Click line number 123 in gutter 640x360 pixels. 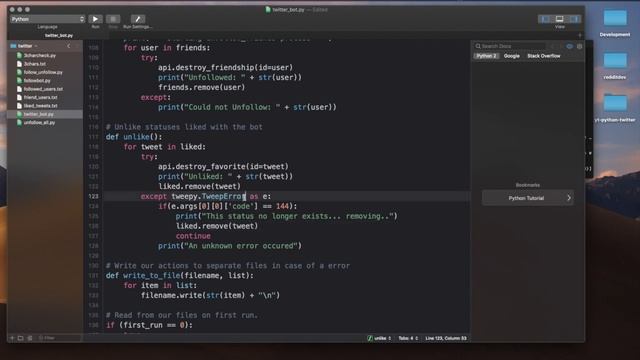pos(93,196)
